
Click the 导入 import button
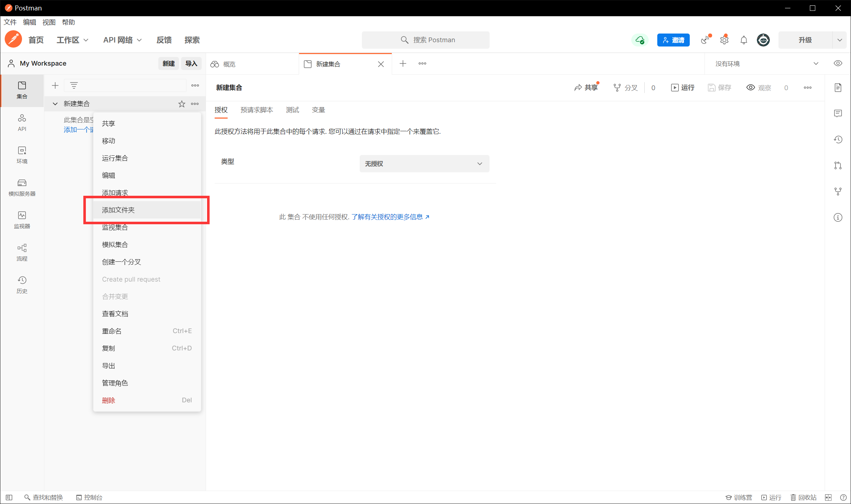[191, 63]
